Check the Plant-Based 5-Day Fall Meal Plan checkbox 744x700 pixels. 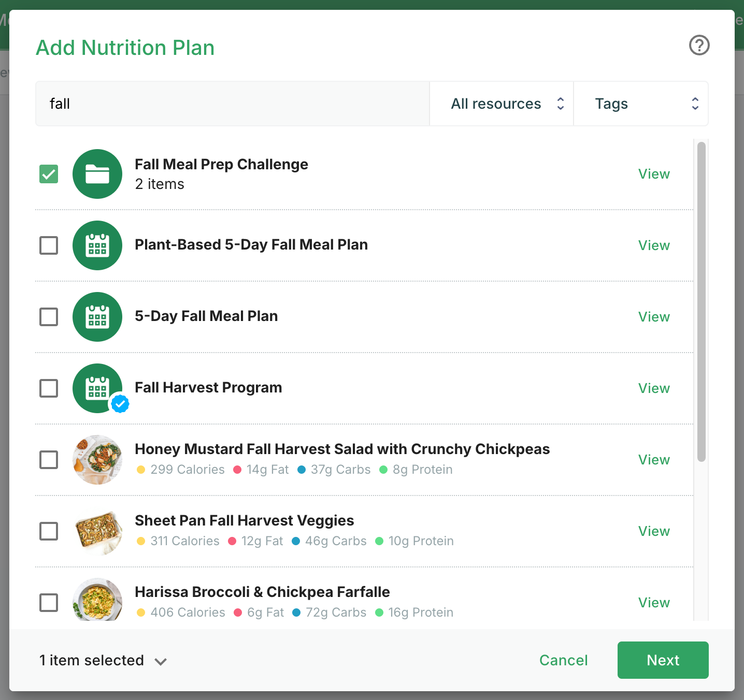point(49,245)
